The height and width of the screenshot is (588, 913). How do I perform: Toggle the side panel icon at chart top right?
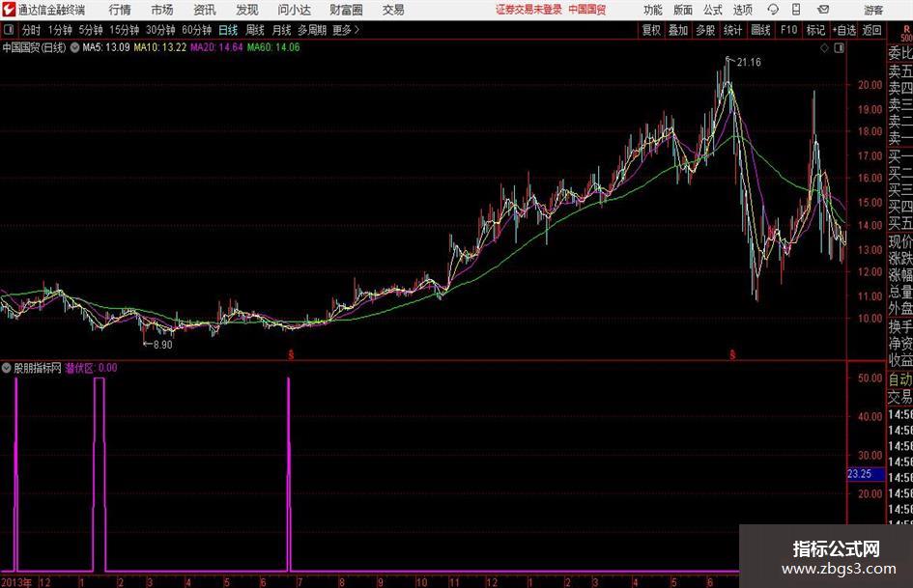(839, 48)
